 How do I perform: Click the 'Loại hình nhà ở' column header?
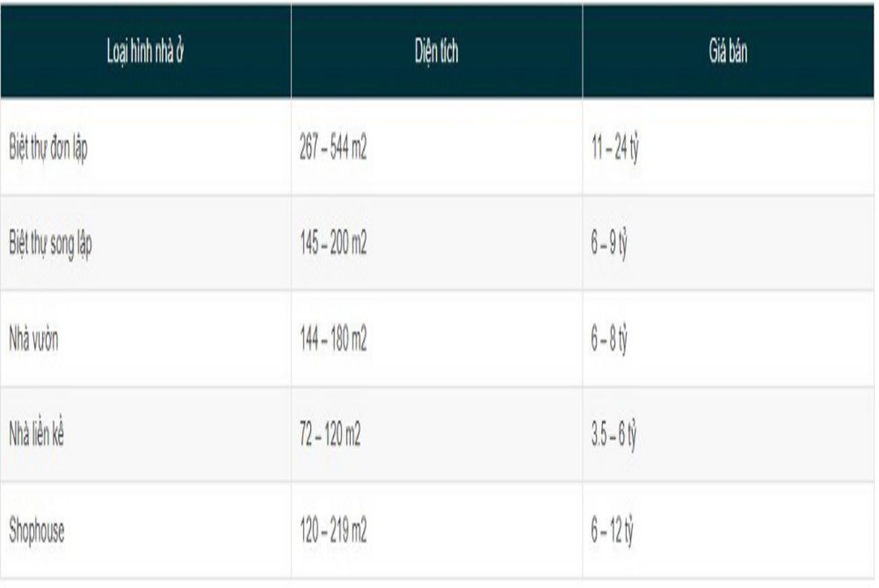(x=146, y=52)
